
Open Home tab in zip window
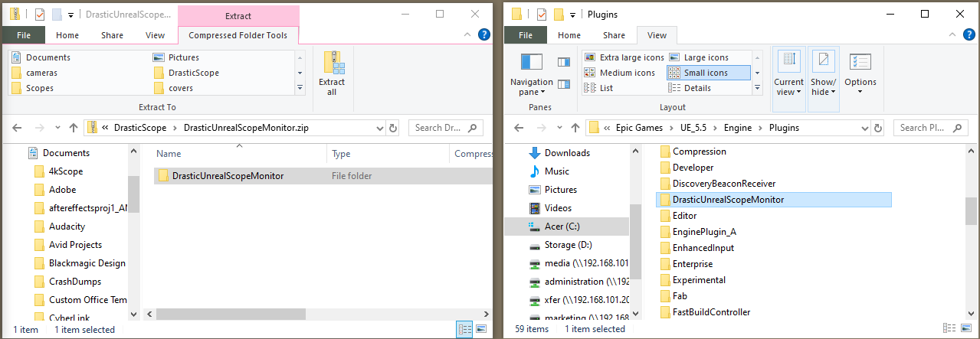tap(67, 35)
